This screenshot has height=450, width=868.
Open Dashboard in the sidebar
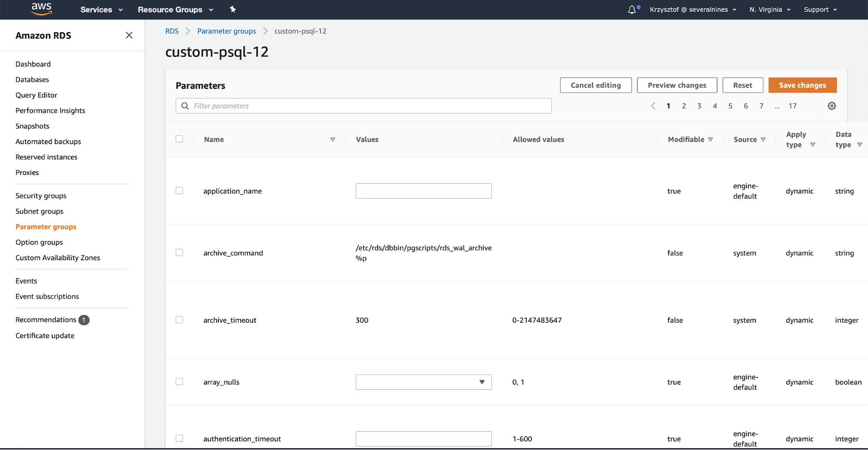33,64
